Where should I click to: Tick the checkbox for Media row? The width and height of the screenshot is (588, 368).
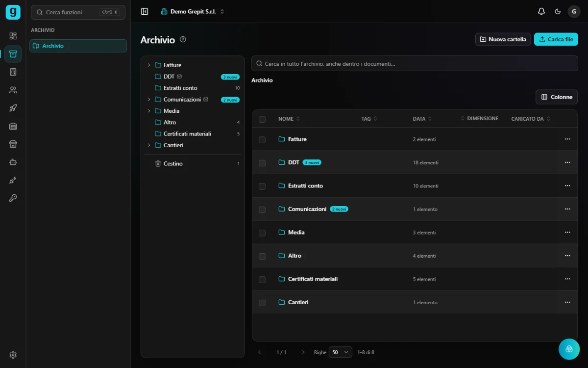pyautogui.click(x=262, y=233)
